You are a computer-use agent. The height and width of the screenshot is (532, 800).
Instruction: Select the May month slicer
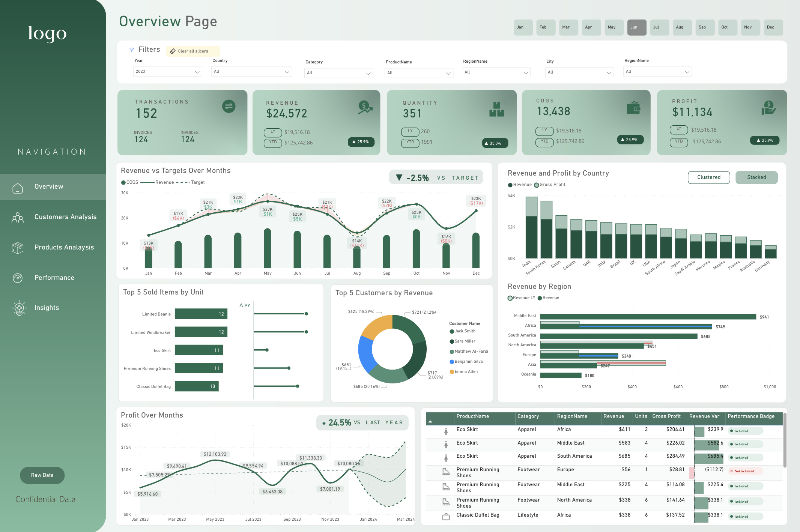pos(614,27)
